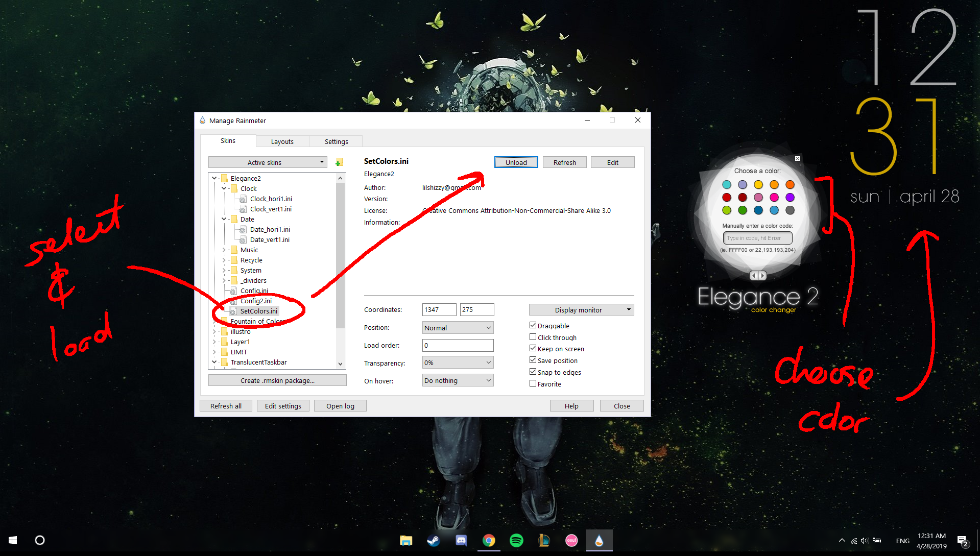Viewport: 980px width, 556px height.
Task: Close the Elegance 2 color changer widget
Action: (x=797, y=159)
